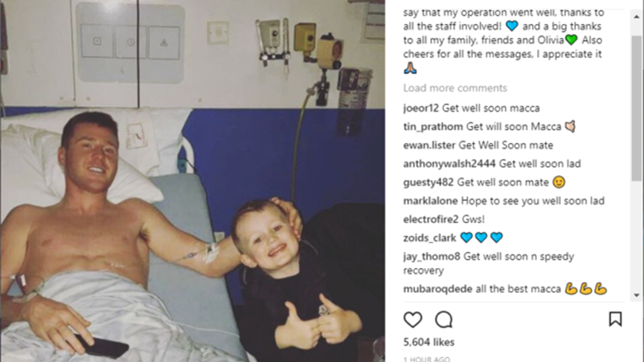View the 5,604 likes list
Screen dimensions: 644x362
[x=429, y=342]
